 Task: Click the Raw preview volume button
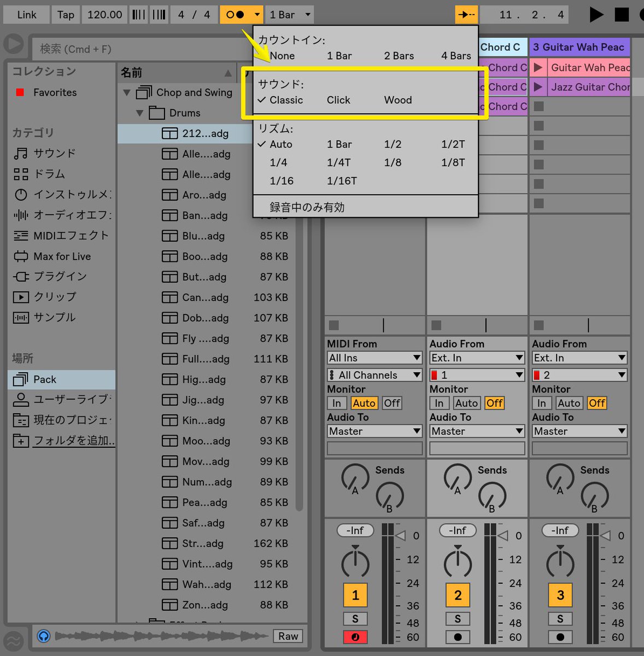pos(288,636)
